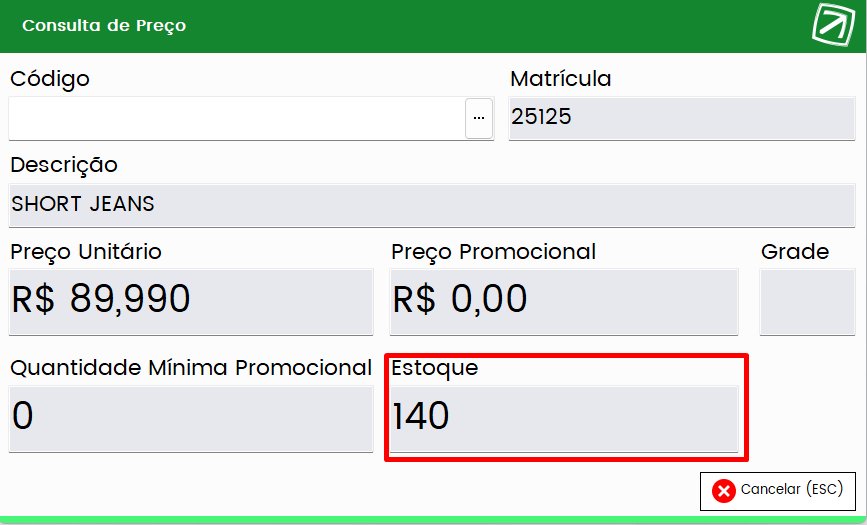This screenshot has height=525, width=867.
Task: Click the Matrícula label
Action: (561, 79)
